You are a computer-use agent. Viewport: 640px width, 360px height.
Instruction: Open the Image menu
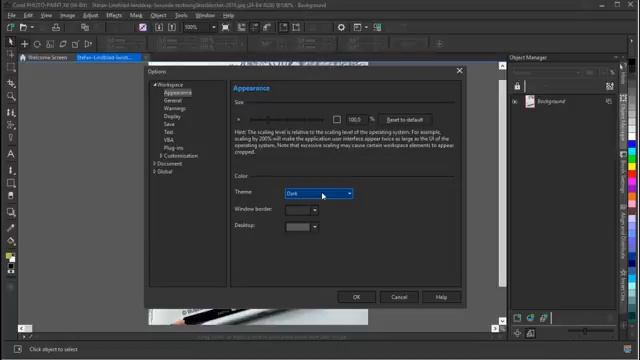tap(67, 16)
